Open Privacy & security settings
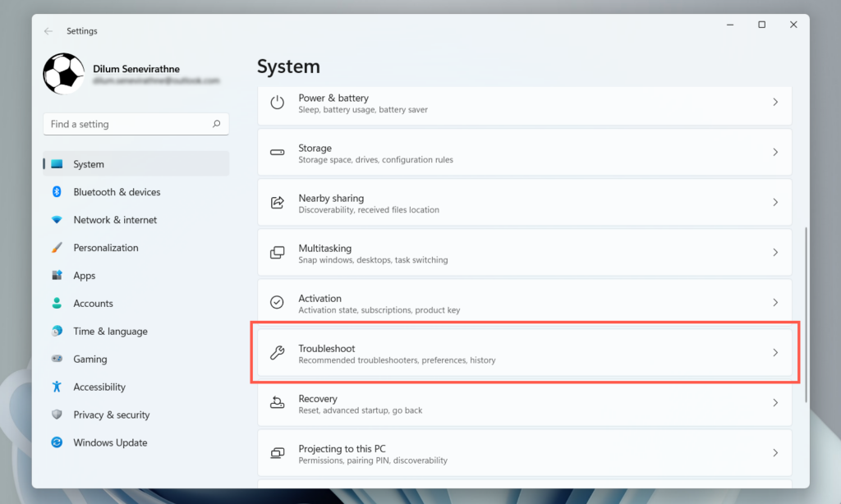The image size is (841, 504). (111, 415)
